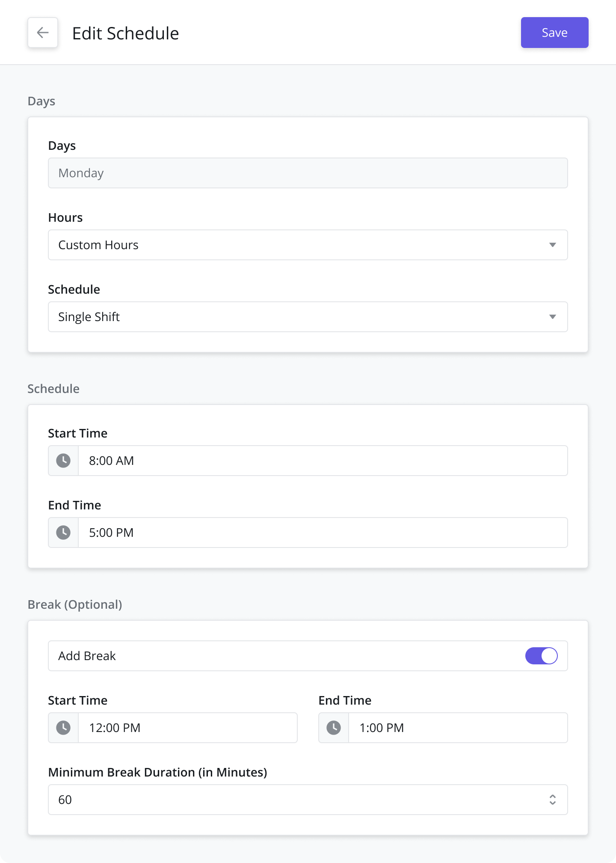This screenshot has width=616, height=863.
Task: Click the clock icon beside 8:00 AM
Action: 63,461
